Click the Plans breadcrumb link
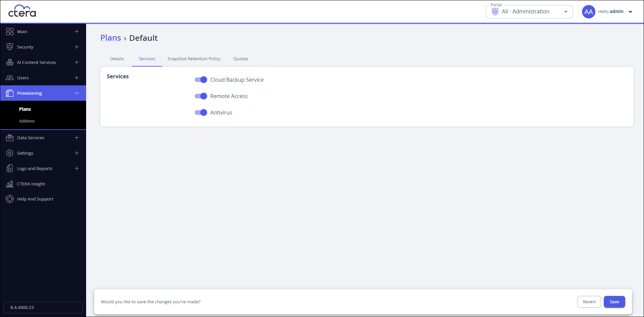Screen dimensions: 644x317 pyautogui.click(x=111, y=38)
